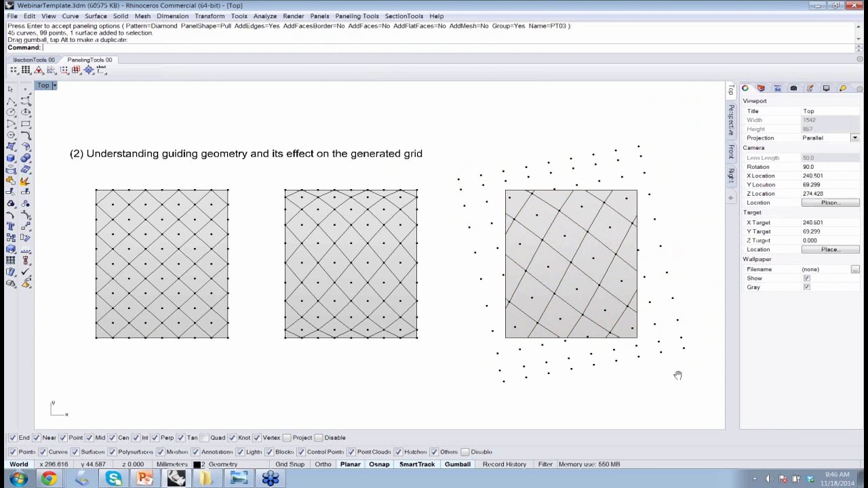Open the Material properties panel icon

tap(810, 88)
